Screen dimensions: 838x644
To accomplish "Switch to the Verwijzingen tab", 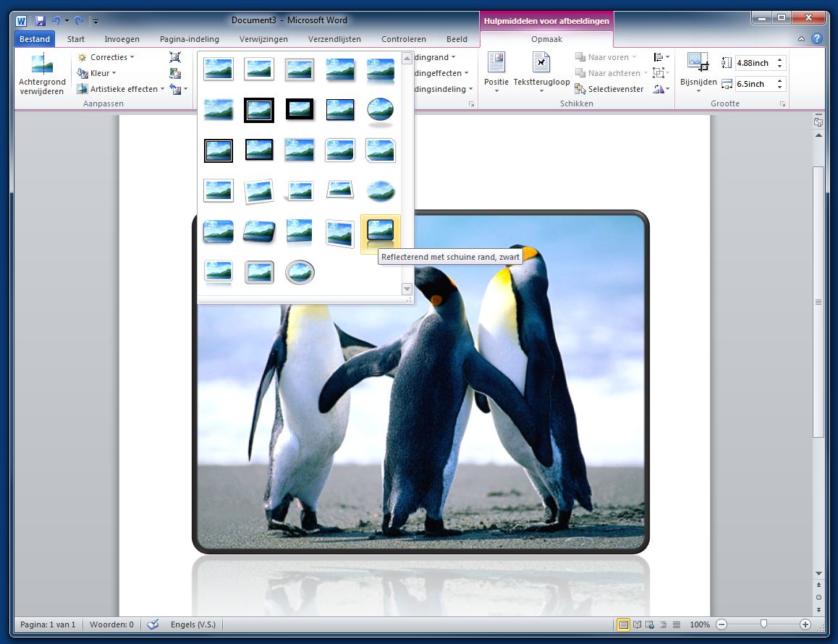I will point(263,39).
